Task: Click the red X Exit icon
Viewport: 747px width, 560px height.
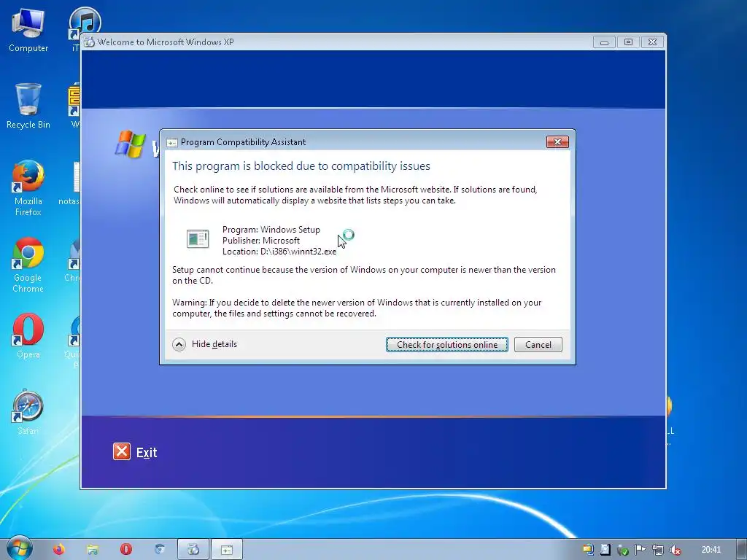Action: pos(122,451)
